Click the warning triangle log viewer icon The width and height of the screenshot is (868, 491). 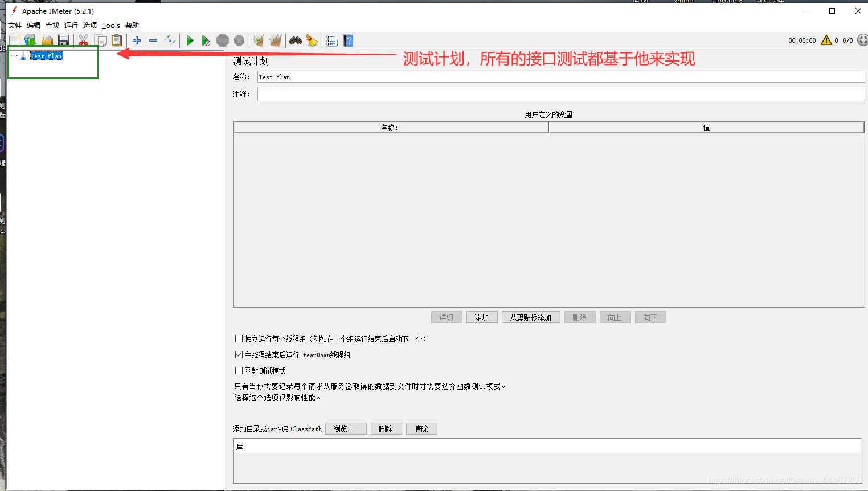826,40
